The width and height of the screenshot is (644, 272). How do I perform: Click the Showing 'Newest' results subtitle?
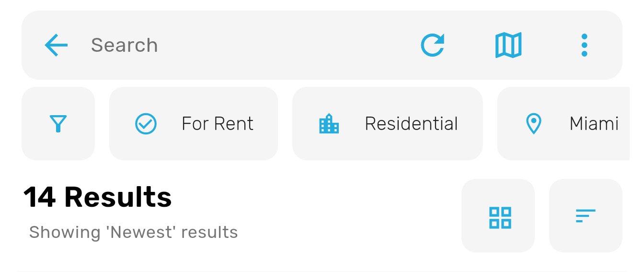(133, 232)
